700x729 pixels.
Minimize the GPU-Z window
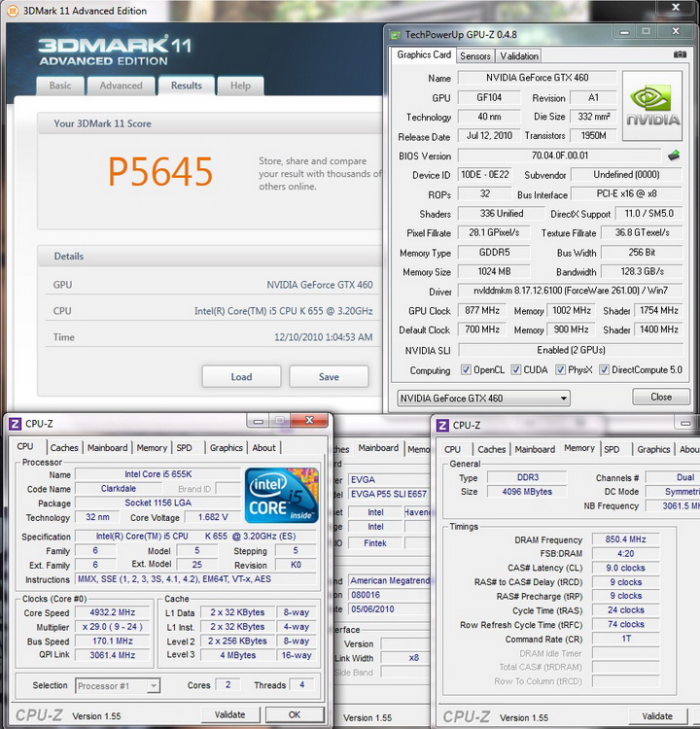tap(624, 32)
